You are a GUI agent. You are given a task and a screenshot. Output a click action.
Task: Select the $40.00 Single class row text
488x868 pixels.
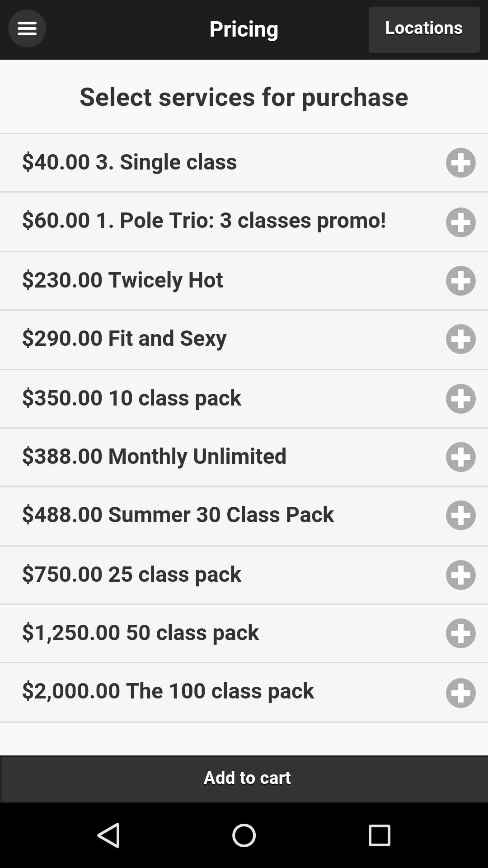(129, 162)
